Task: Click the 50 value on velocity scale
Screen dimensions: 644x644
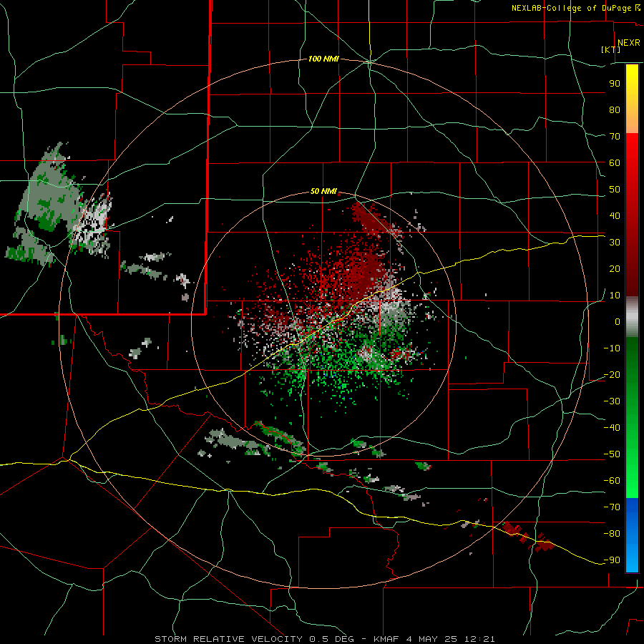Action: [x=615, y=190]
